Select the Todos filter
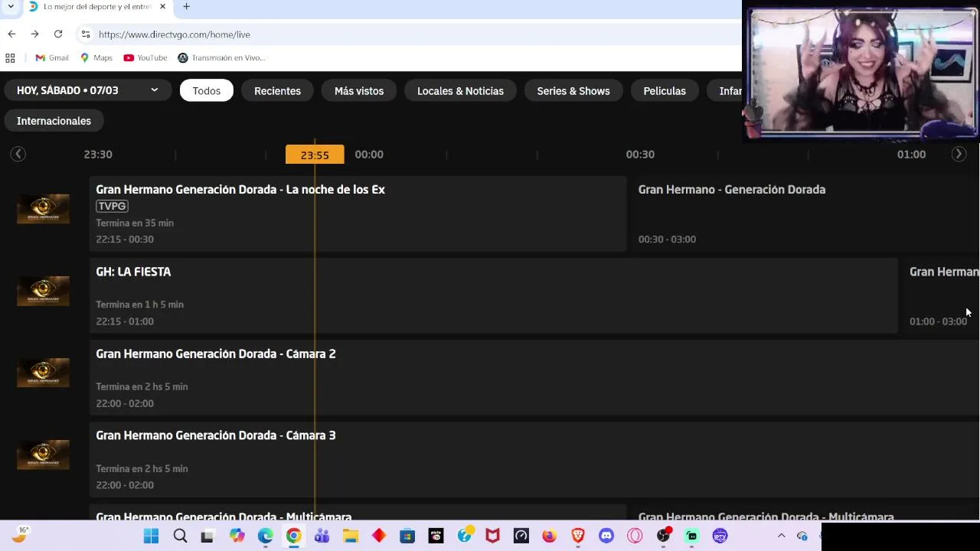This screenshot has width=980, height=551. (x=206, y=90)
